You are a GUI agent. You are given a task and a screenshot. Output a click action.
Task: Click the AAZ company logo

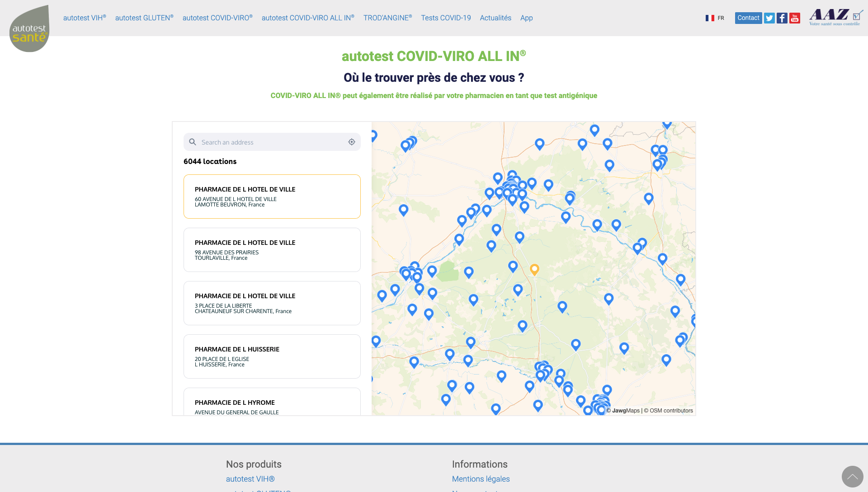(836, 17)
